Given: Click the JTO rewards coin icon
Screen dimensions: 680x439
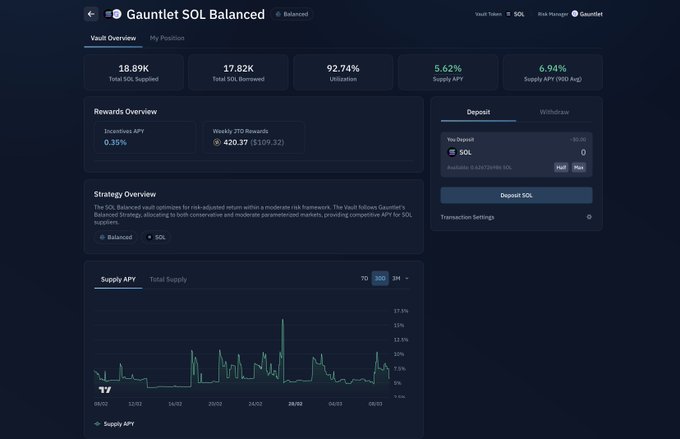Looking at the screenshot, I should click(x=218, y=143).
